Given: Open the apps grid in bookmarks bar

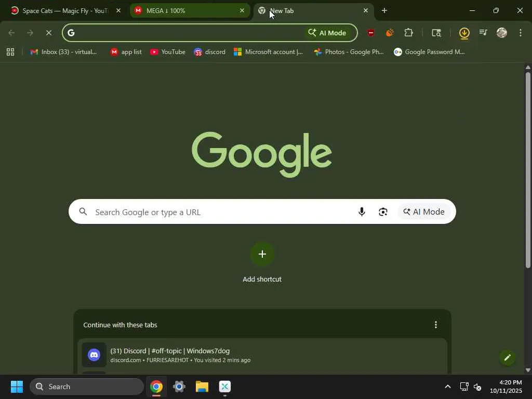Looking at the screenshot, I should pyautogui.click(x=10, y=52).
